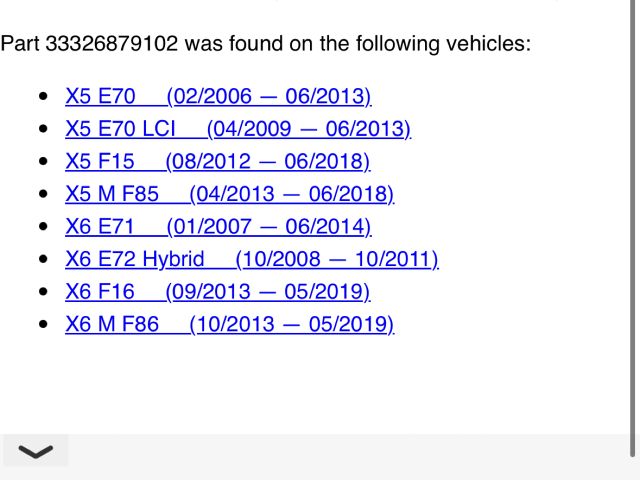Open the X5 E70 LCI vehicle link
Viewport: 640px width, 480px height.
pos(120,129)
